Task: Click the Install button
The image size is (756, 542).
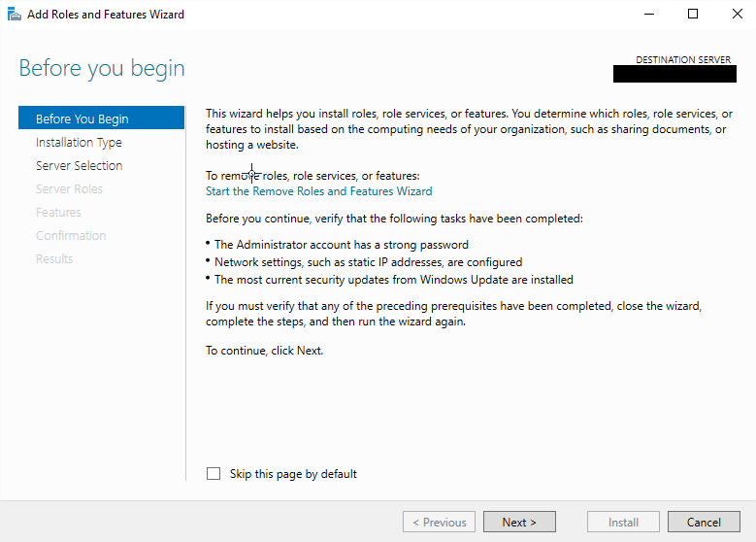Action: pyautogui.click(x=623, y=522)
